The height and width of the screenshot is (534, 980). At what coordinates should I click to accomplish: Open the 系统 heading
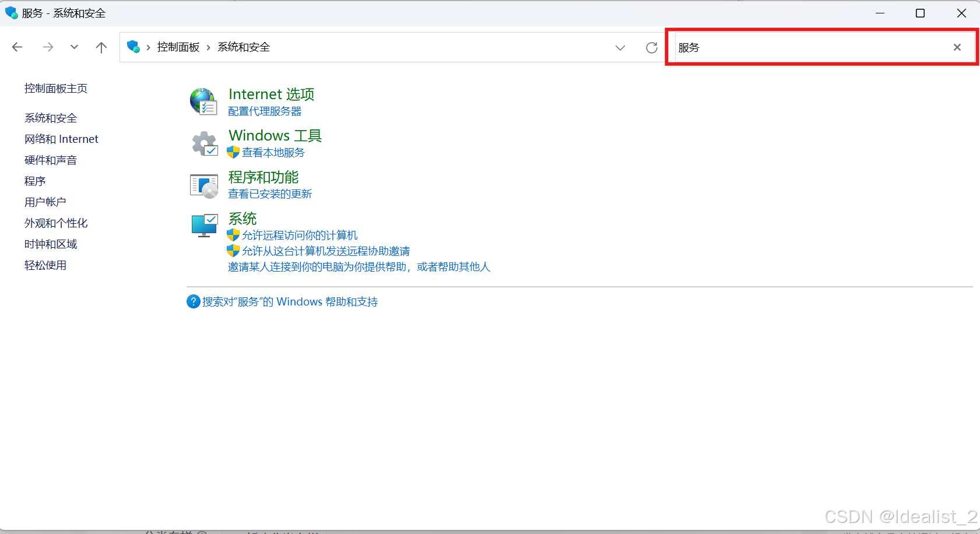pos(243,219)
